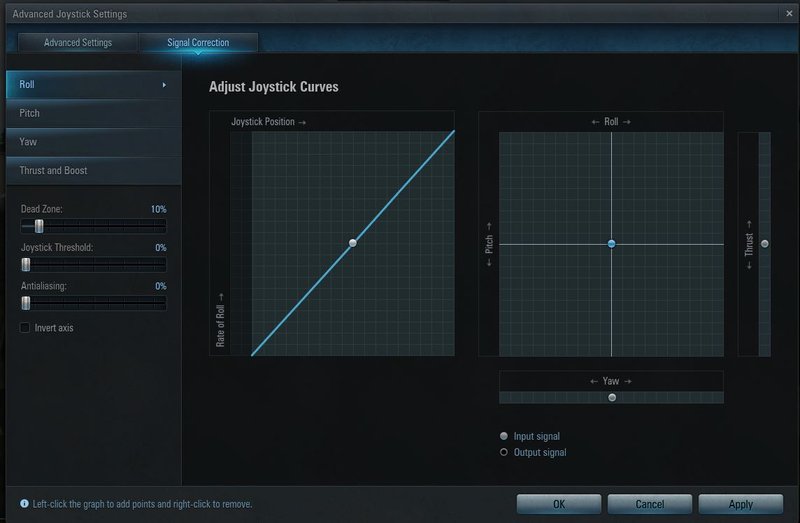Select the Roll axis entry

point(94,84)
